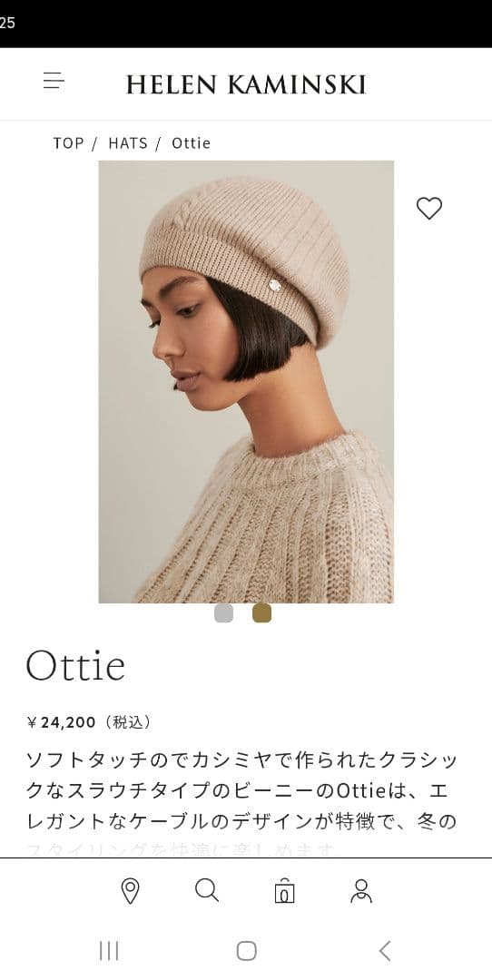Go to HATS in breadcrumb
Screen dimensions: 492x980
pos(128,143)
